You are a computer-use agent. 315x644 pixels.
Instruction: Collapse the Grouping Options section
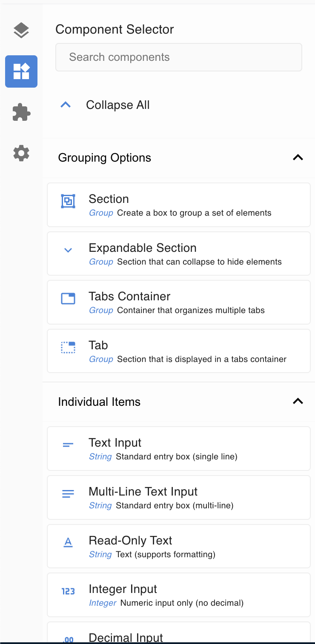(x=298, y=158)
